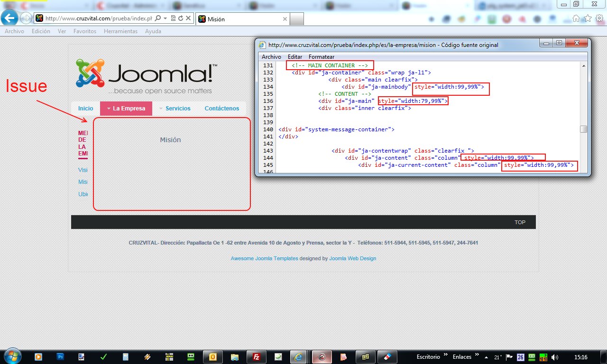Click the browser Forward arrow button
The width and height of the screenshot is (607, 364).
[26, 18]
